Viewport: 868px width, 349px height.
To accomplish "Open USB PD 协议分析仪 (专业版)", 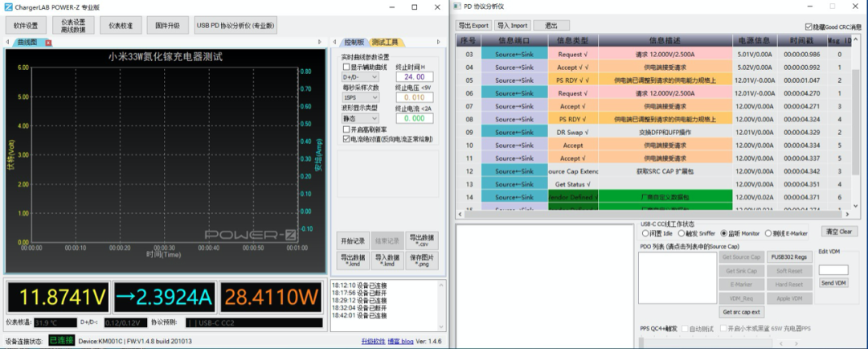I will pyautogui.click(x=235, y=25).
